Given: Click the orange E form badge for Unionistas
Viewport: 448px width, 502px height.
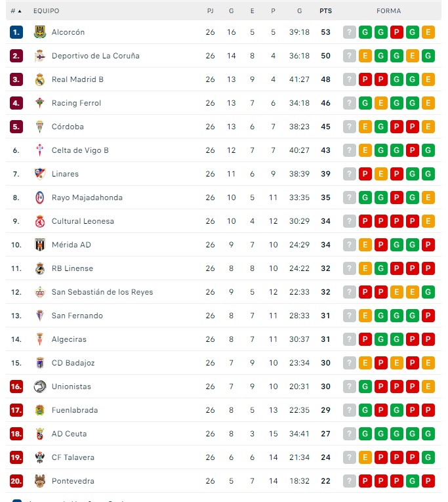Looking at the screenshot, I should point(428,387).
